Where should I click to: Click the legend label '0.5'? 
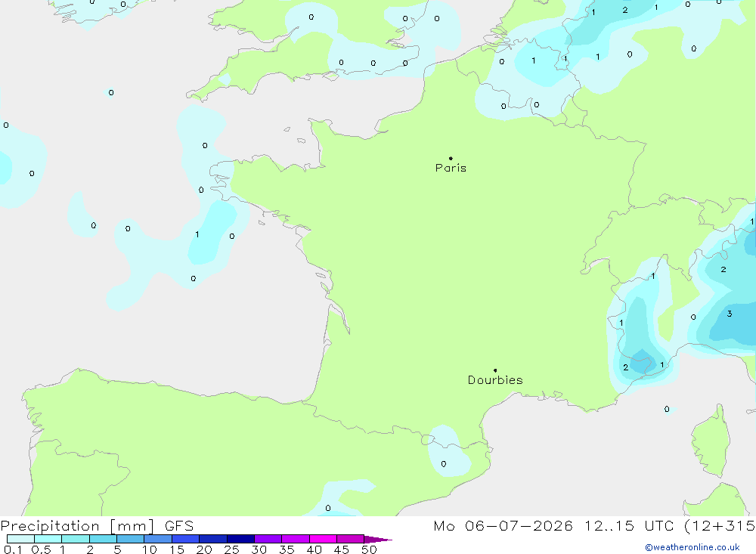coord(41,549)
